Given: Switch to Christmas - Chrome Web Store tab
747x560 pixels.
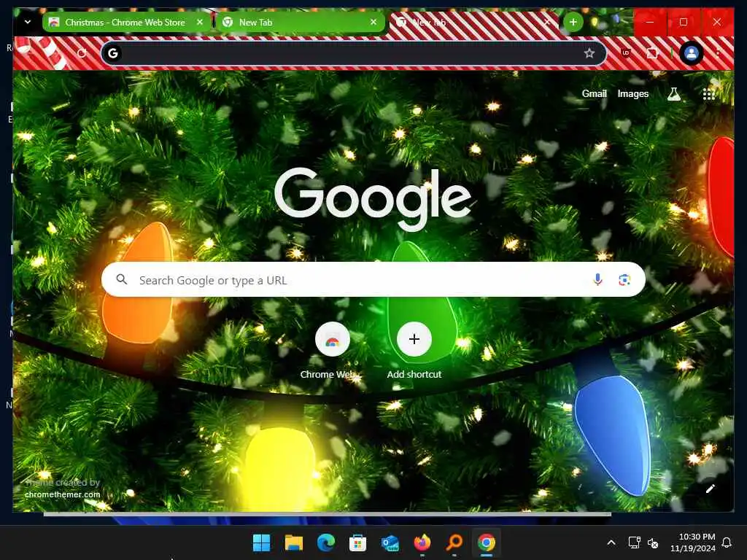Looking at the screenshot, I should [127, 22].
